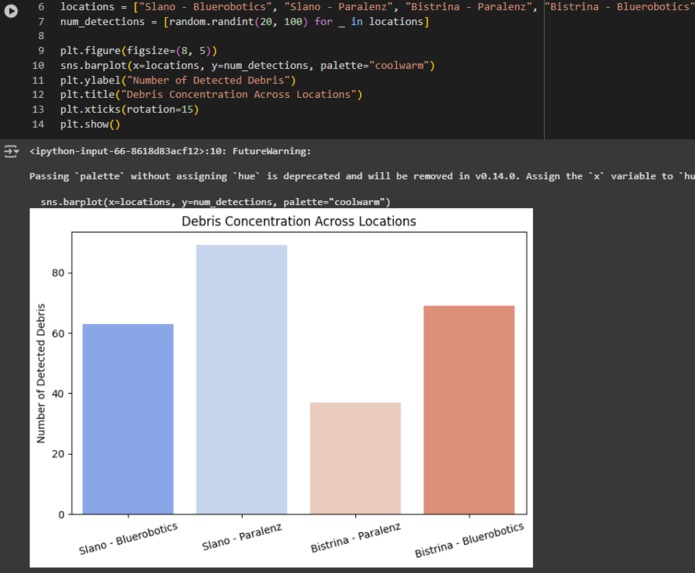The height and width of the screenshot is (573, 695).
Task: Click the 'Slano - Paralenz' light blue bar
Action: point(242,379)
